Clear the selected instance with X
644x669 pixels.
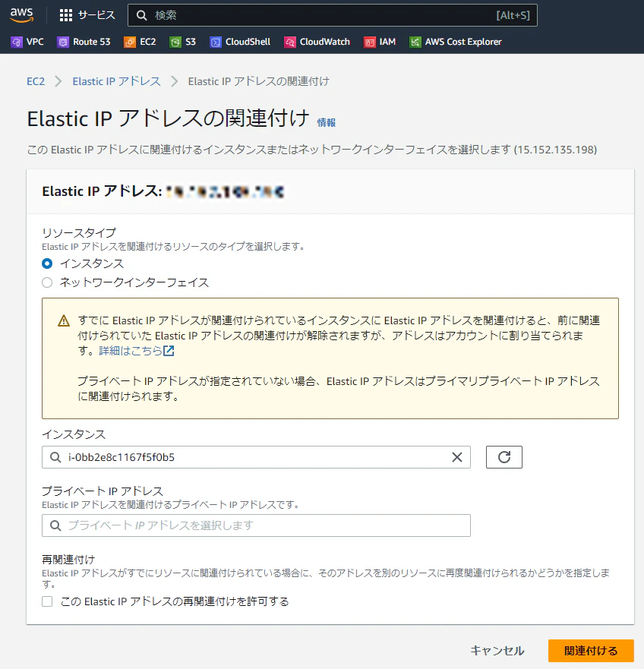pos(457,457)
